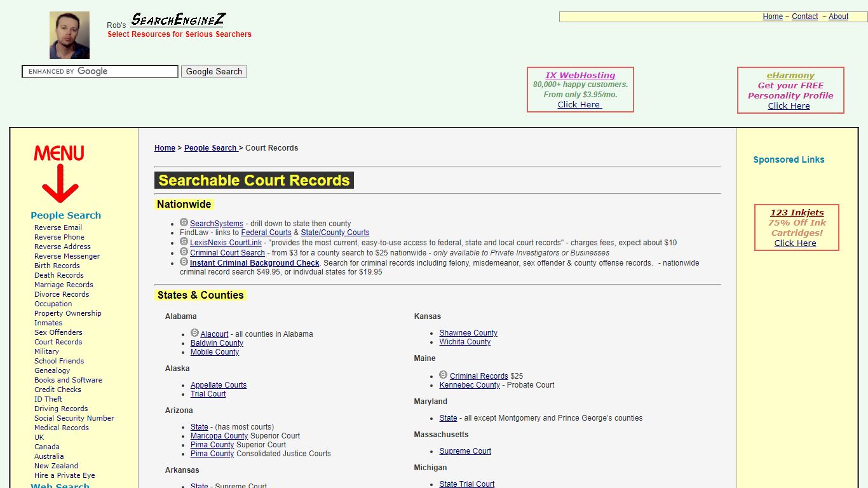Click the dollar icon beside SearchSystems
This screenshot has height=488, width=868.
click(184, 222)
